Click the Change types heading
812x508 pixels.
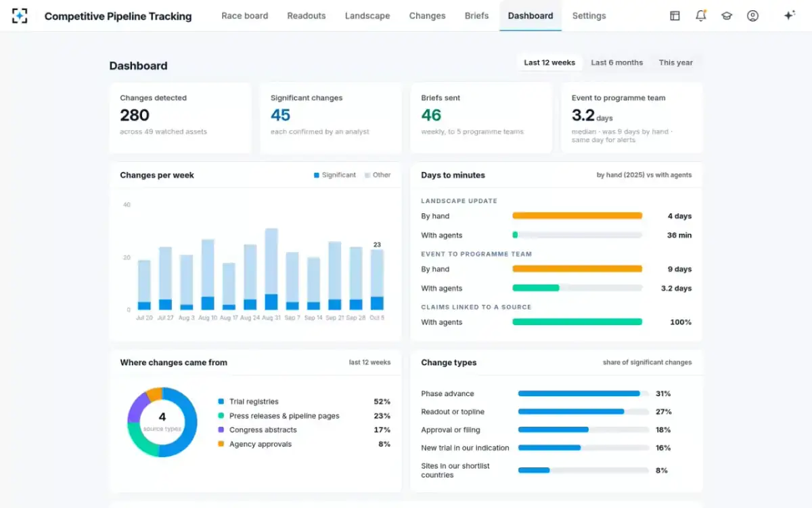449,362
